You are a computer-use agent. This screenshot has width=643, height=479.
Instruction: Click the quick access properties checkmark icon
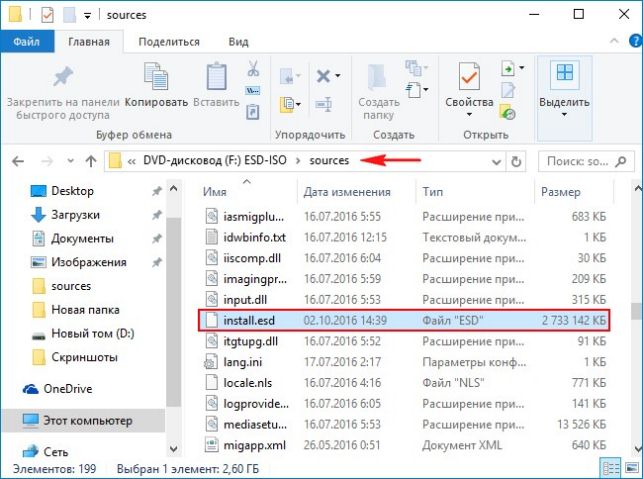click(48, 15)
